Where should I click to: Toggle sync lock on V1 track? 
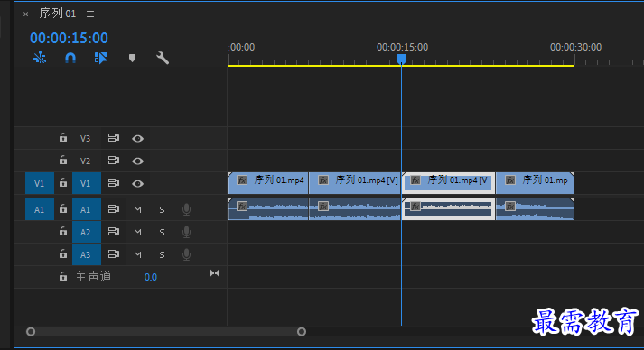tap(114, 183)
